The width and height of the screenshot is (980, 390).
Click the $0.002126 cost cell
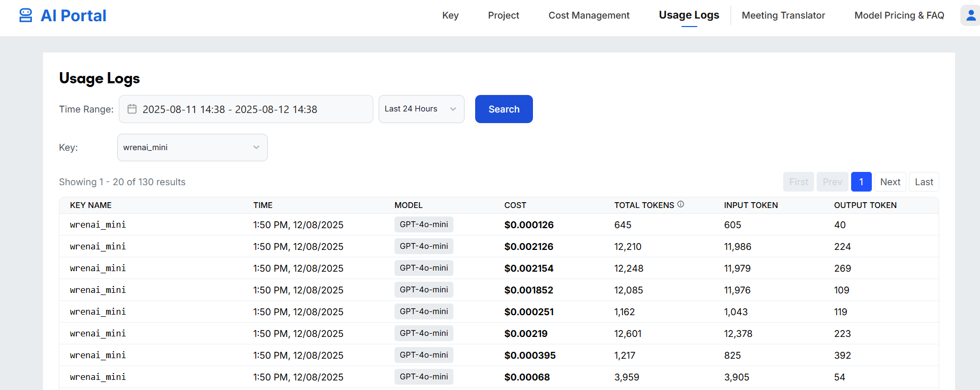point(529,247)
